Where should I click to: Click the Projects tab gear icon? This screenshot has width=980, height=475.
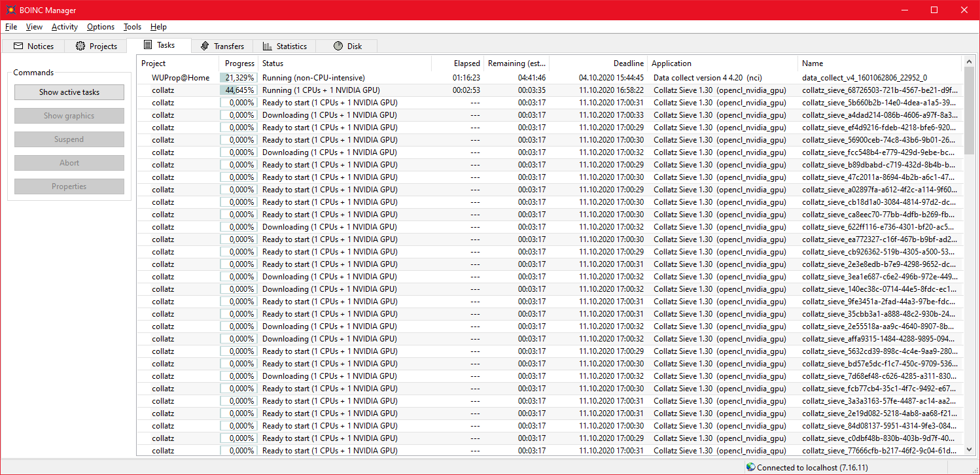(80, 46)
